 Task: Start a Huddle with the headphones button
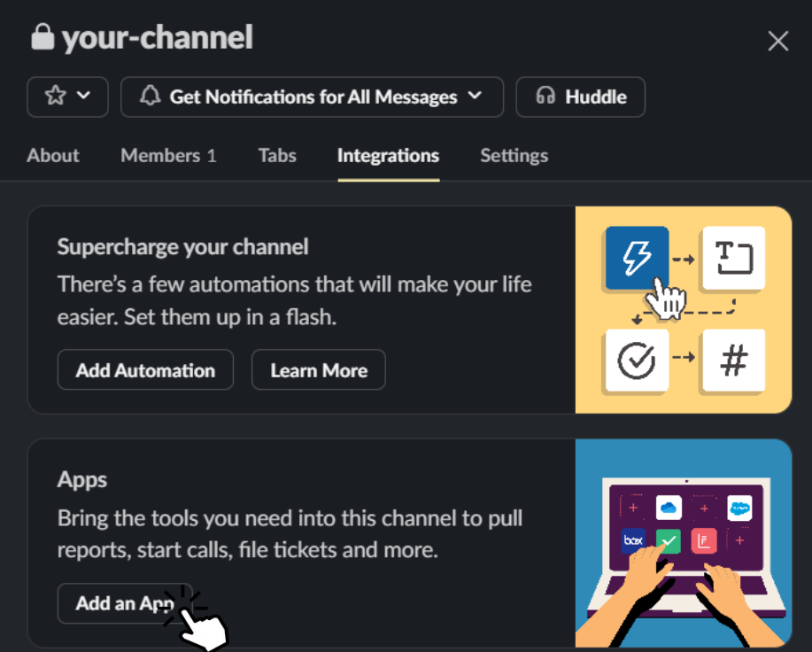click(x=580, y=97)
